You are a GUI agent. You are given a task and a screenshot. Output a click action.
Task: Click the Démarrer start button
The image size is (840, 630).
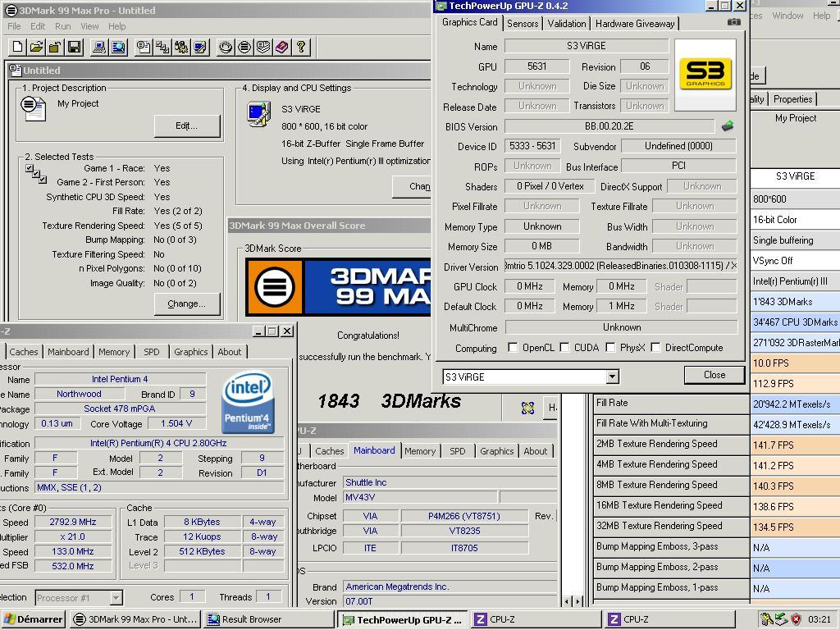[33, 619]
